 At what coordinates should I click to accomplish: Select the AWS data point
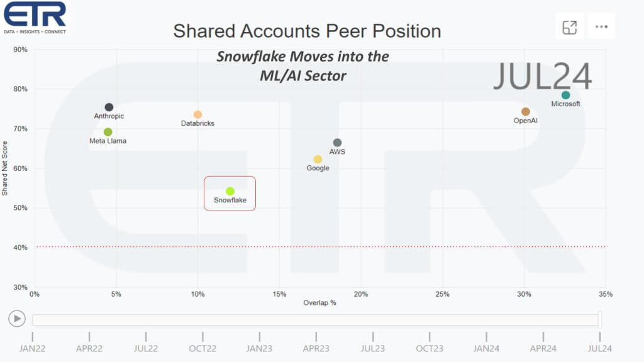pos(337,143)
